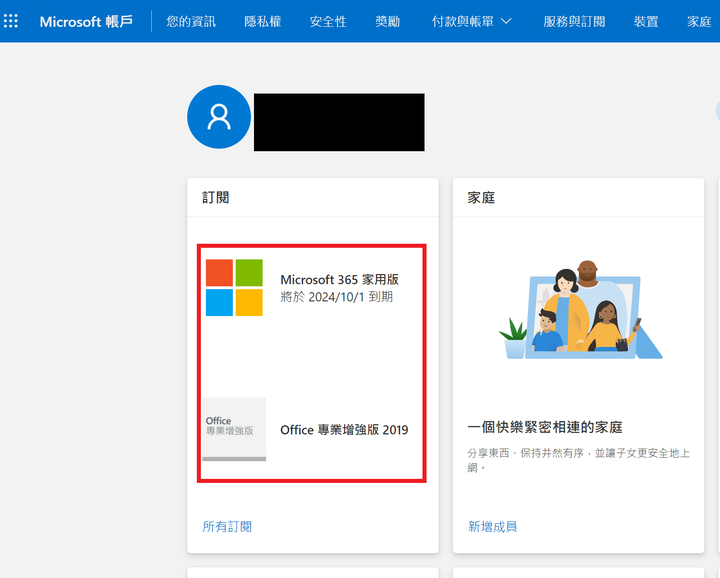720x578 pixels.
Task: Click the Office 專業增強版 2019 product name
Action: point(344,430)
